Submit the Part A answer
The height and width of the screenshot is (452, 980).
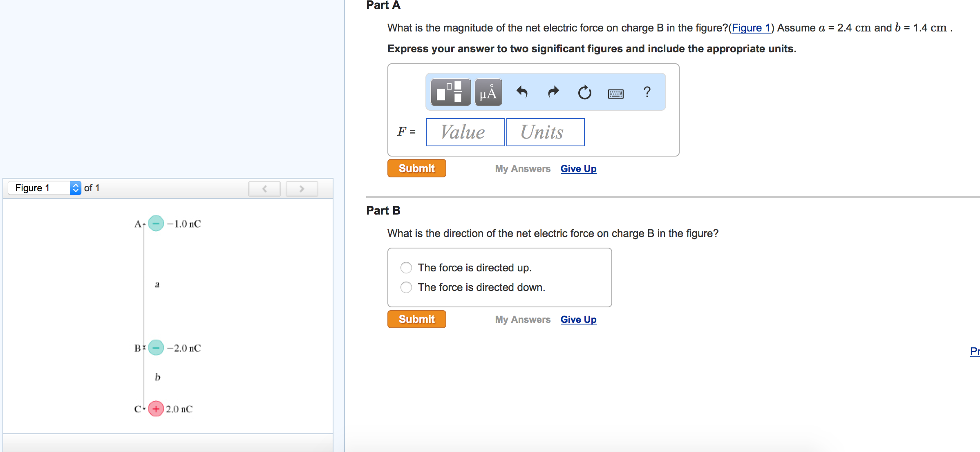point(416,168)
